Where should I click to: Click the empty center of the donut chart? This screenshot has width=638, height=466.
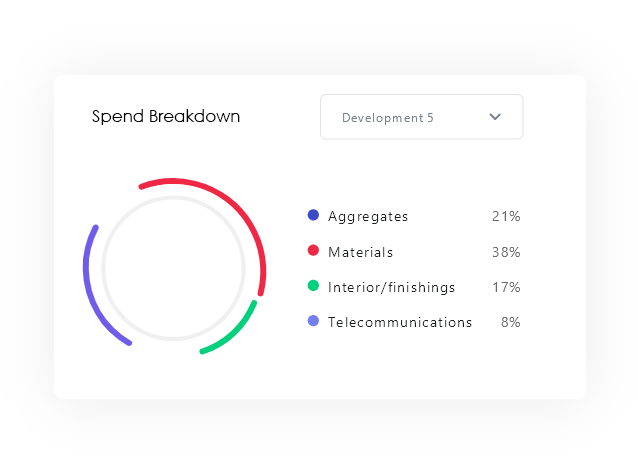point(174,268)
